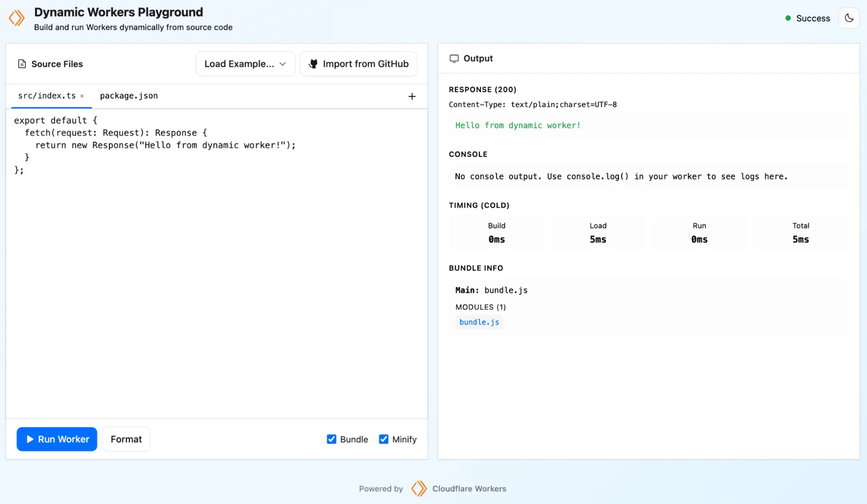Click the Format button
This screenshot has width=867, height=504.
tap(126, 439)
